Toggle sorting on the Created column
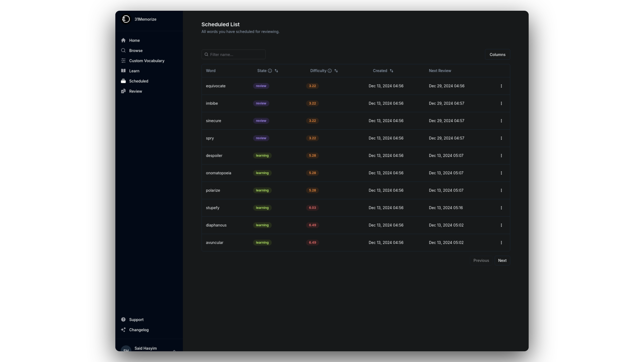Image resolution: width=644 pixels, height=362 pixels. click(x=391, y=71)
